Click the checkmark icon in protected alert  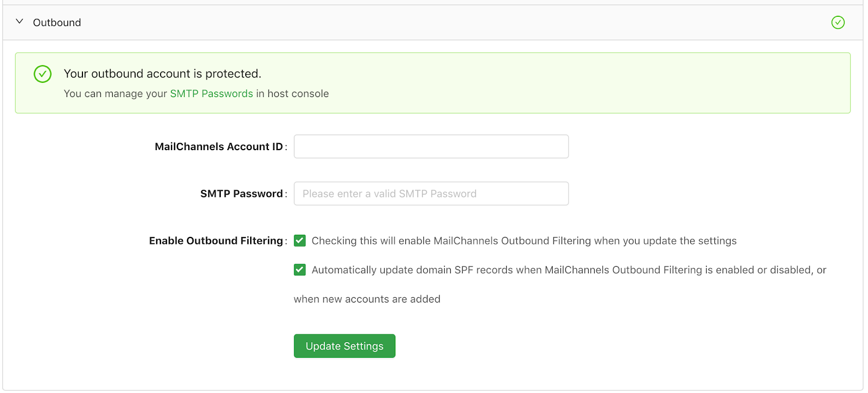click(x=42, y=74)
